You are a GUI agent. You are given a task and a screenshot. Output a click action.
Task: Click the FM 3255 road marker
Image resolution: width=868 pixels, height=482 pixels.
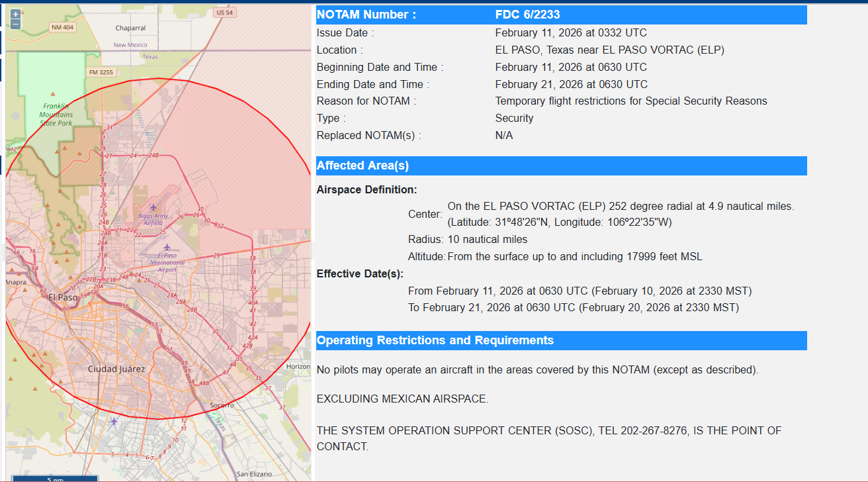click(101, 72)
